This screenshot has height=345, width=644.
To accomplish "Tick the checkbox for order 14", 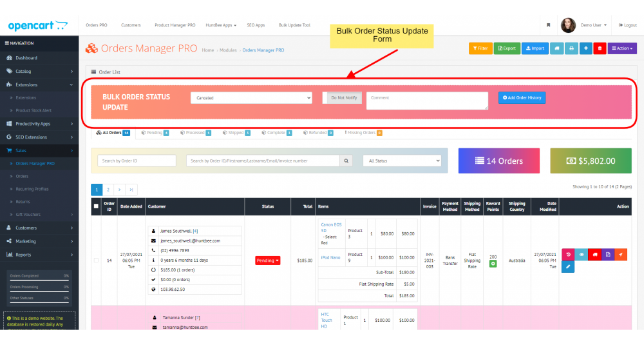I will tap(96, 261).
